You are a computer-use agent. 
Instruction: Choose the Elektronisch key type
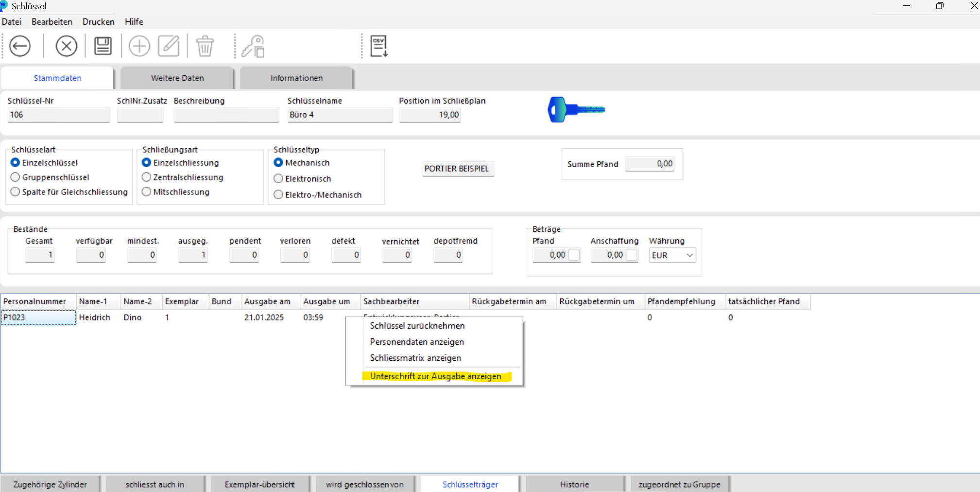(278, 179)
